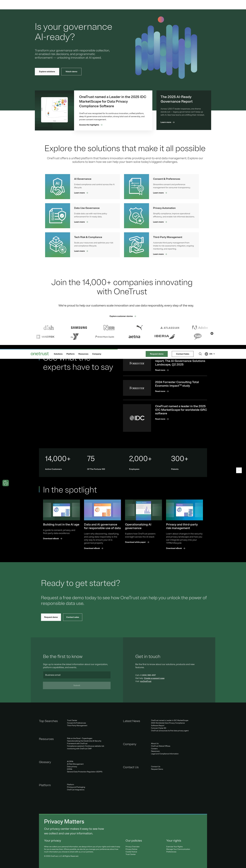Open the EN language dropdown

click(212, 354)
